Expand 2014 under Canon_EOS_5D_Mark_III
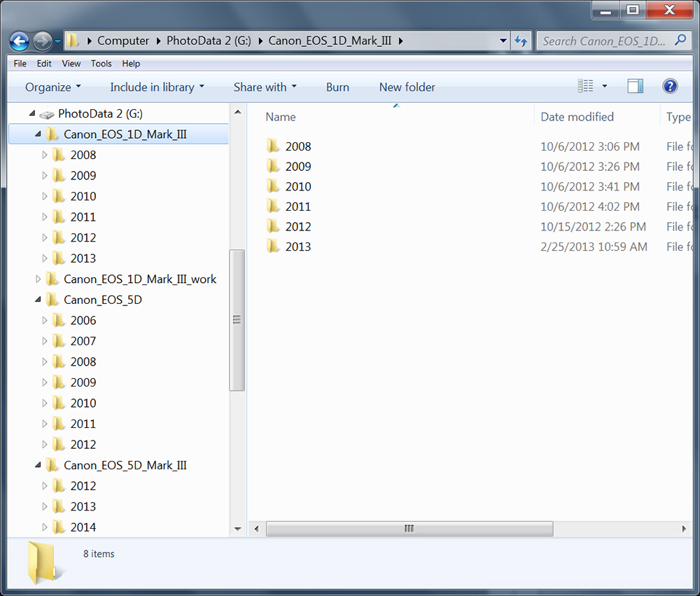700x596 pixels. tap(45, 527)
